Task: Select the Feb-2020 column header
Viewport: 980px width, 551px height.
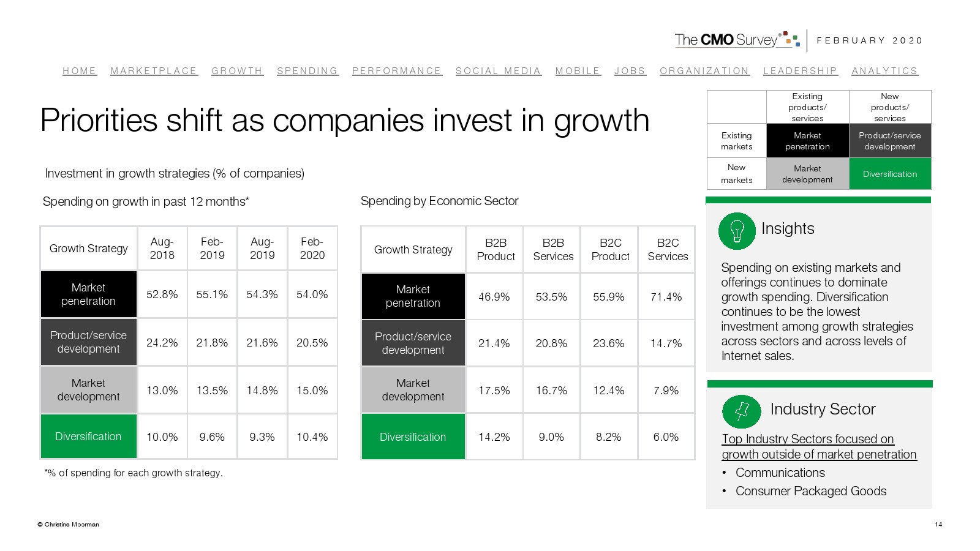Action: (312, 249)
